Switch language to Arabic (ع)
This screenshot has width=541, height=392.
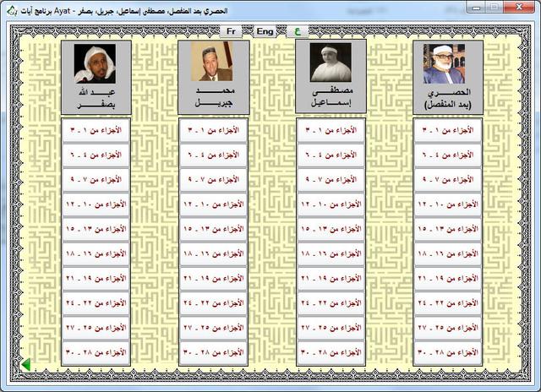click(x=298, y=31)
